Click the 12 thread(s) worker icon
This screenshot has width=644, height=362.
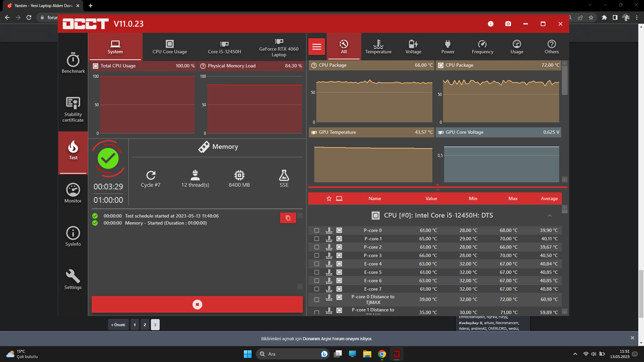(195, 175)
